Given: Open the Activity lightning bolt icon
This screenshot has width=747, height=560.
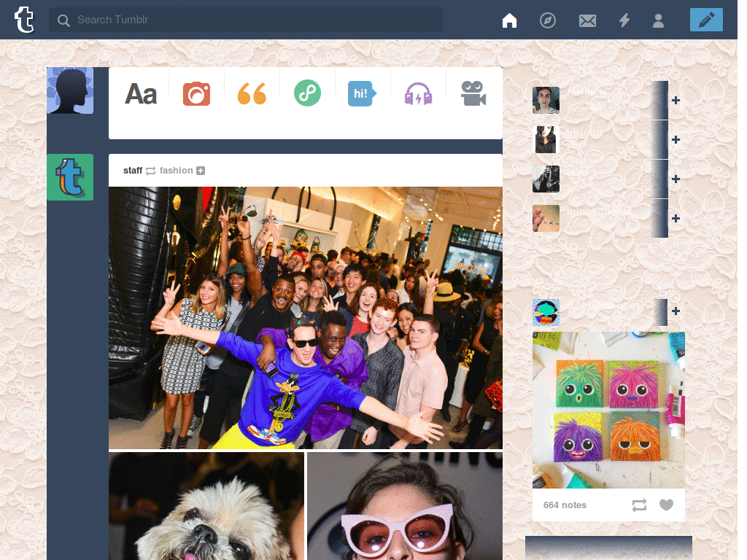Looking at the screenshot, I should point(624,20).
